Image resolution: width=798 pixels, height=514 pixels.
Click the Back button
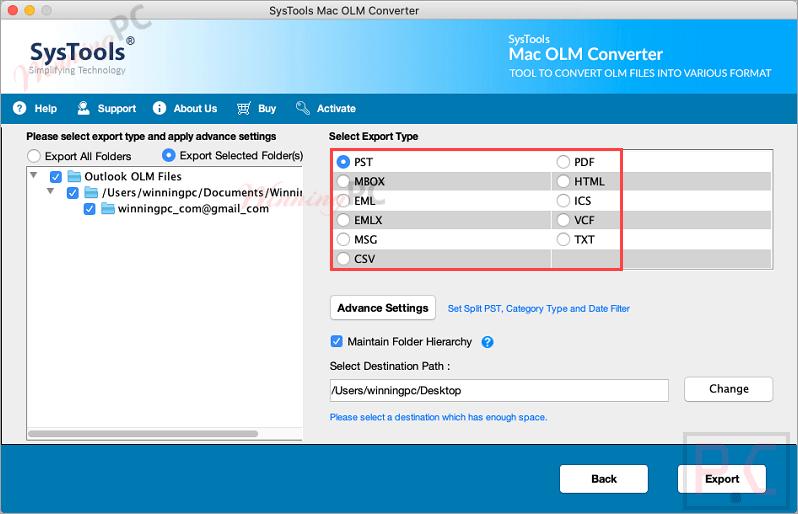[x=604, y=479]
